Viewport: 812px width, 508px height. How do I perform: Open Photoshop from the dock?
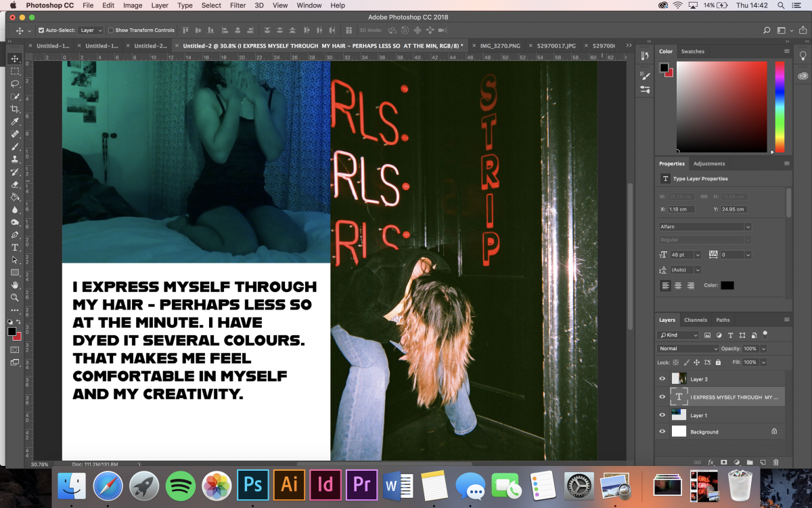point(252,485)
